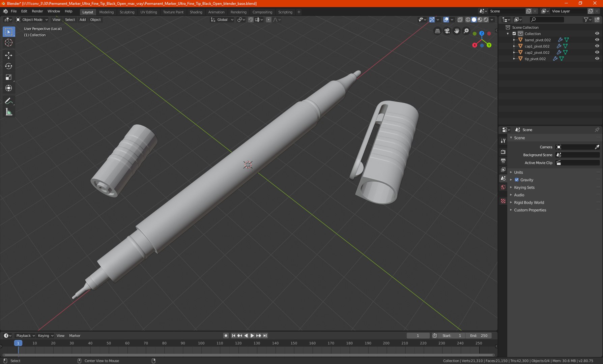Open Texture properties tab
The height and width of the screenshot is (364, 603).
[x=503, y=201]
